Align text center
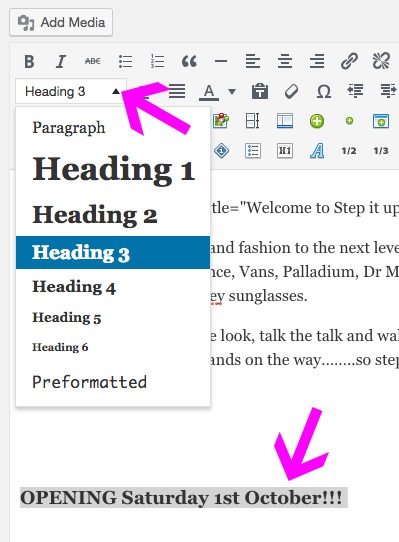This screenshot has height=542, width=399. point(285,62)
